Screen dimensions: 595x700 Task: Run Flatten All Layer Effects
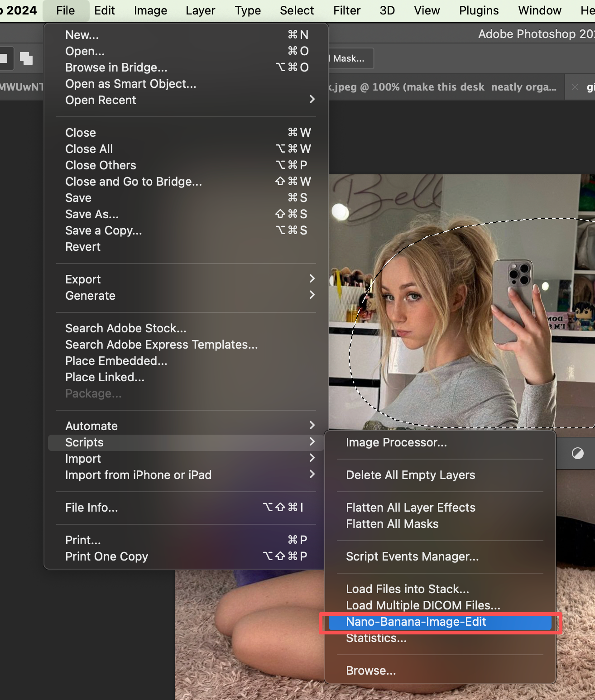440,508
